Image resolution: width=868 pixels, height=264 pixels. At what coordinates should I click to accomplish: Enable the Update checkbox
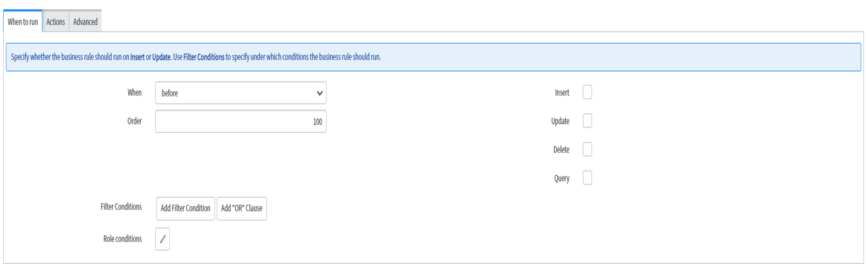click(587, 121)
